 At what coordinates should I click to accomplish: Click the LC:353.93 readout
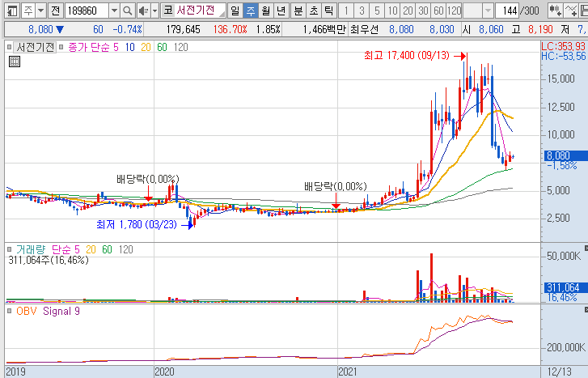564,46
